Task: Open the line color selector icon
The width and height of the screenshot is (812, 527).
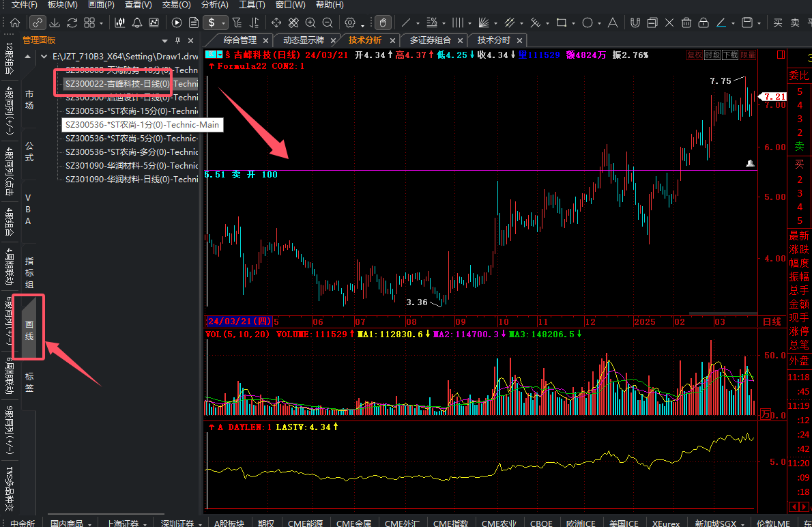Action: click(721, 23)
